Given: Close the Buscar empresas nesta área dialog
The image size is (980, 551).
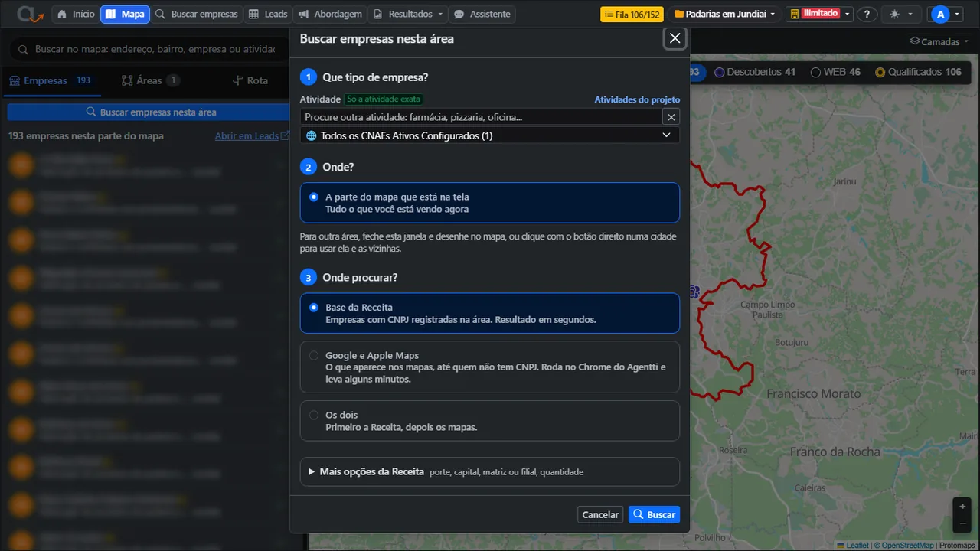Looking at the screenshot, I should click(x=675, y=38).
